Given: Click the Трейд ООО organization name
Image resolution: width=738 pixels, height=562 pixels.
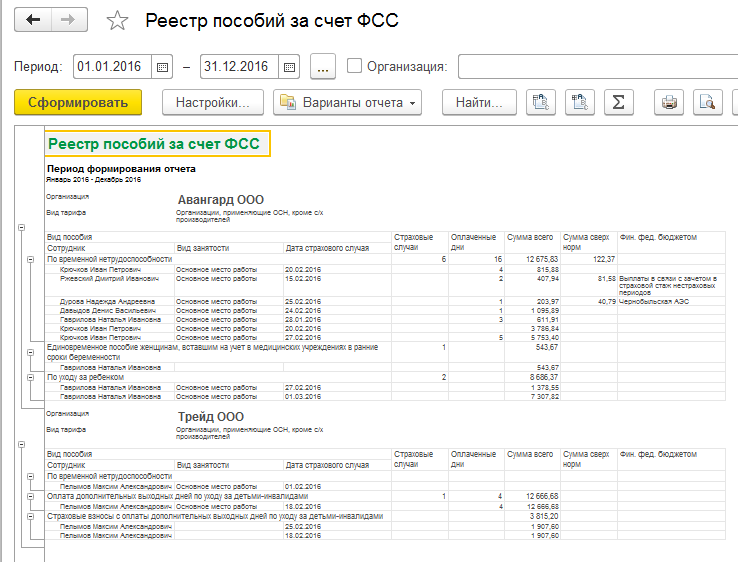Looking at the screenshot, I should click(211, 417).
